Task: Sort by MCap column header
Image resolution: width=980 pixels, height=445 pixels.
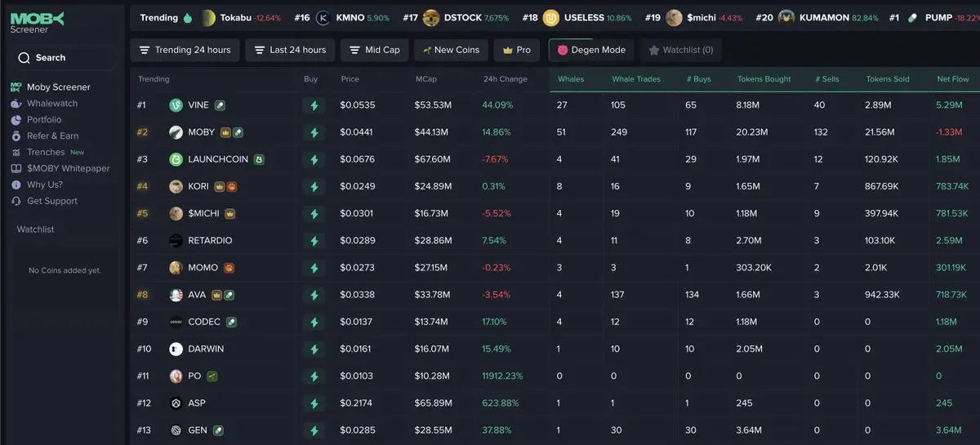Action: click(x=425, y=79)
